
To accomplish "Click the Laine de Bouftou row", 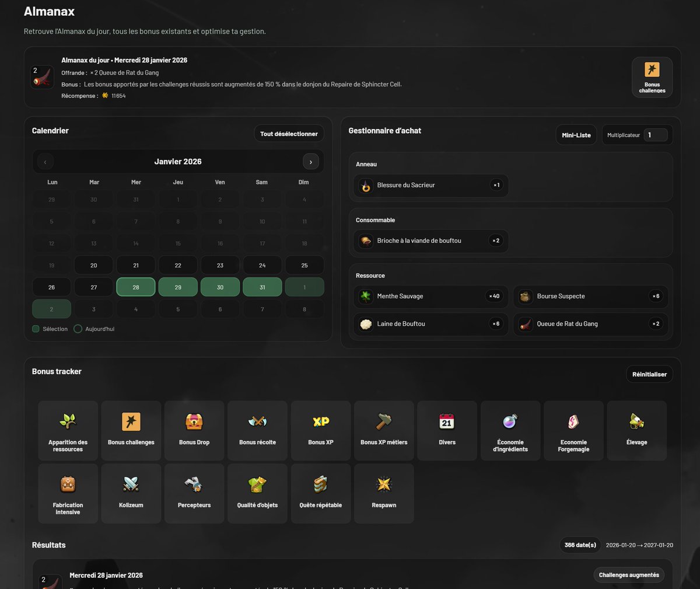I will click(430, 324).
